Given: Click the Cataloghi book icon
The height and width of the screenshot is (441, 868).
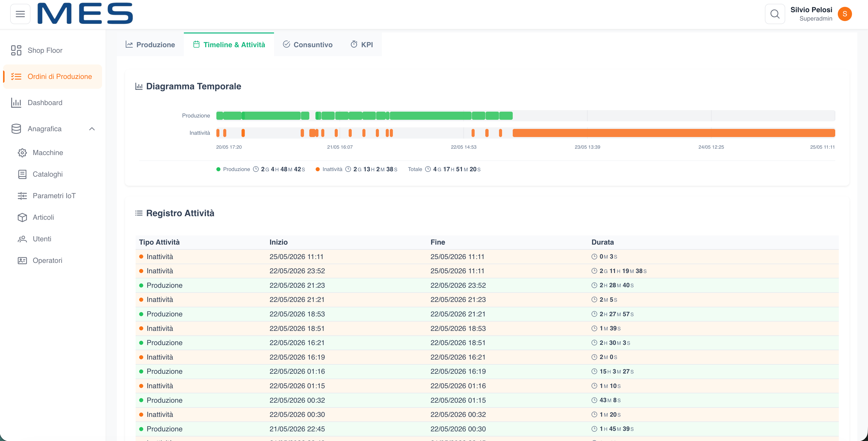Looking at the screenshot, I should [x=22, y=174].
